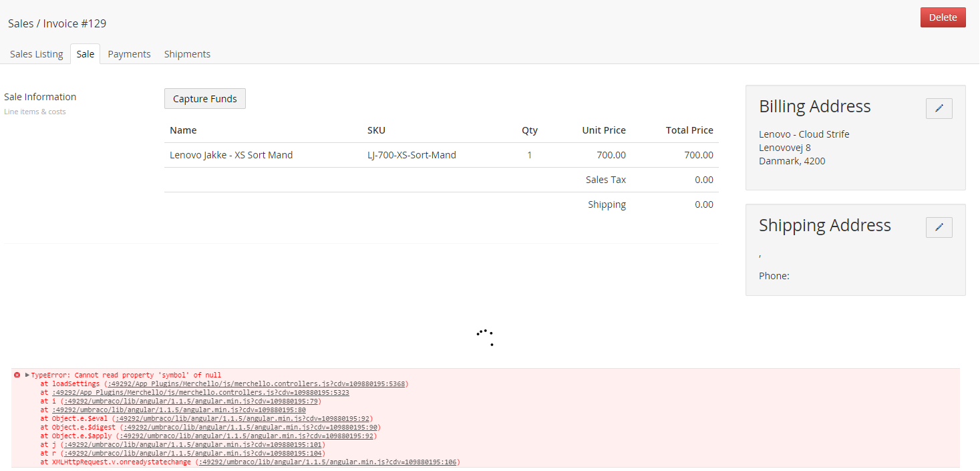980x471 pixels.
Task: Open merchello.controllers.js:5368 loadSettings link
Action: pyautogui.click(x=257, y=384)
